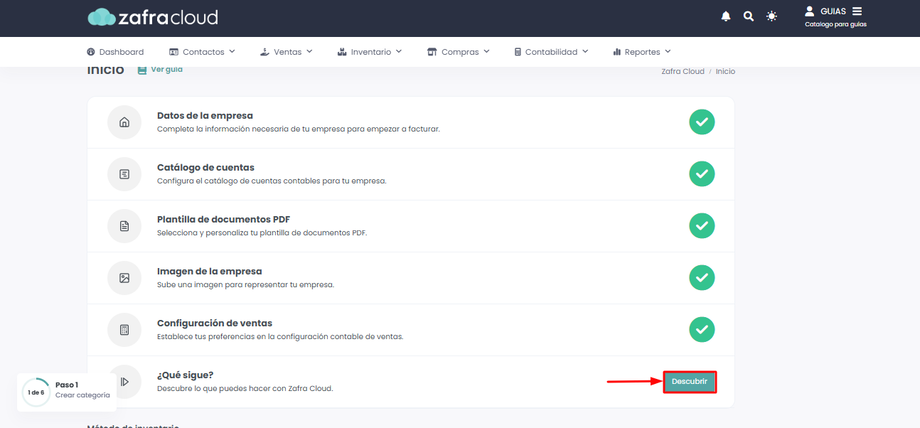Screen dimensions: 920x428
Task: Click the Catálogo de cuentas list icon
Action: (x=124, y=174)
